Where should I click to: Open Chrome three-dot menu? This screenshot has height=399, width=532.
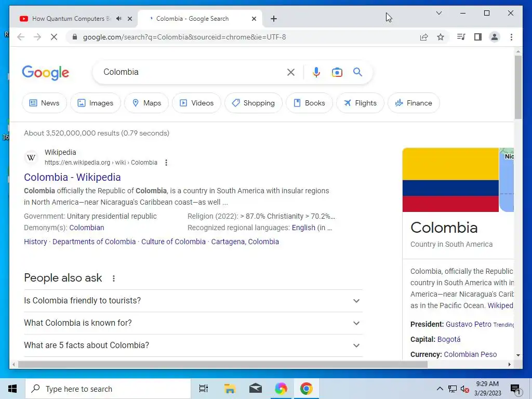[511, 37]
